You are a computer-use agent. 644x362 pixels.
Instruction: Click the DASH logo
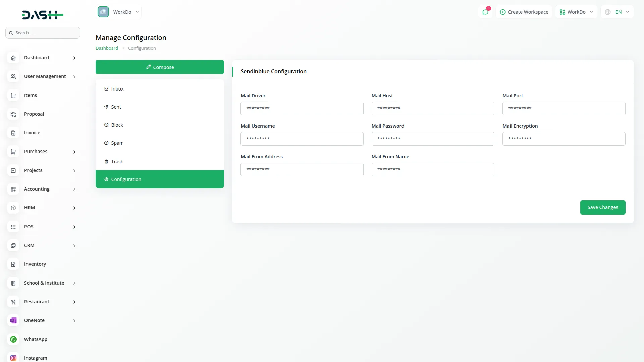[43, 15]
